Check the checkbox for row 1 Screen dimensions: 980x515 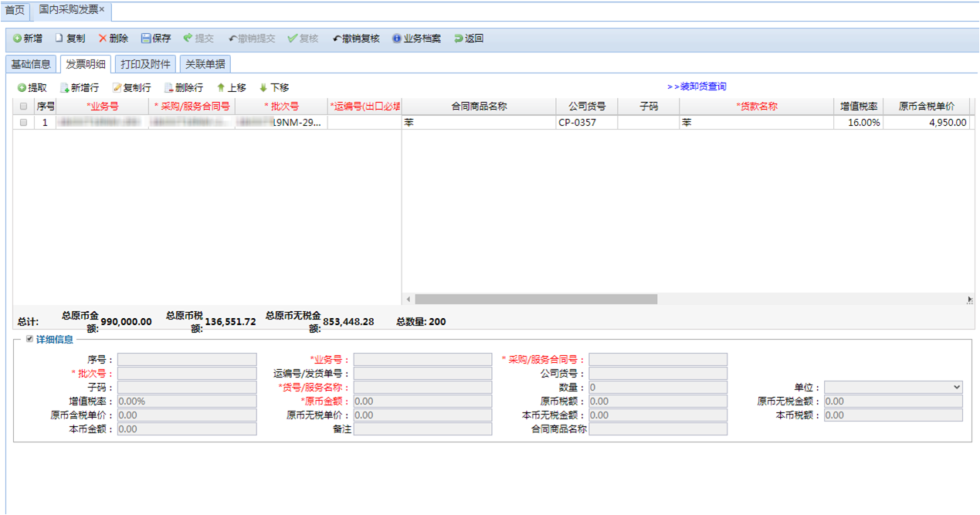pyautogui.click(x=23, y=123)
